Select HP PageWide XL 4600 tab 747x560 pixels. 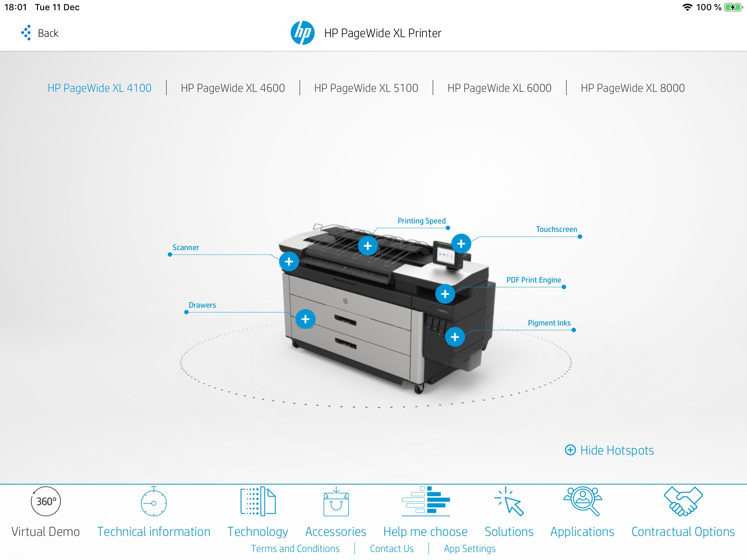click(232, 87)
